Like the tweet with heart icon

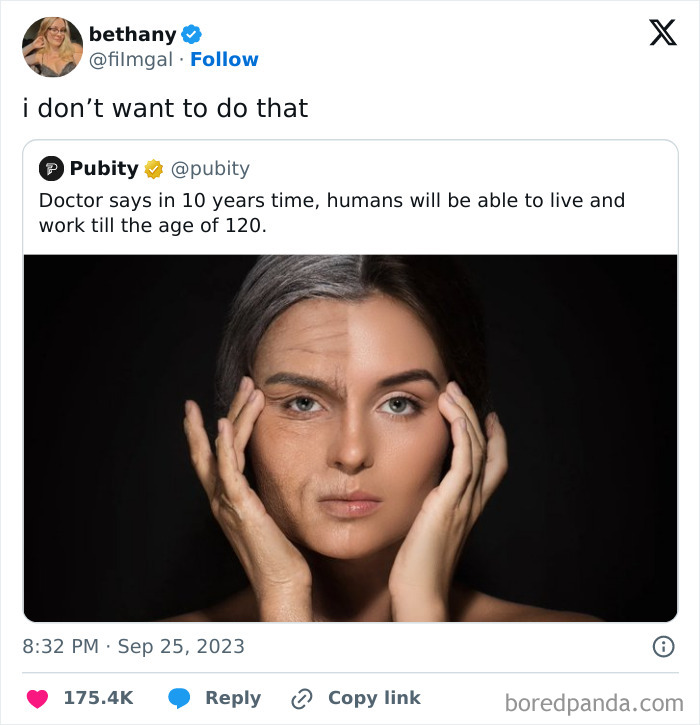(37, 698)
